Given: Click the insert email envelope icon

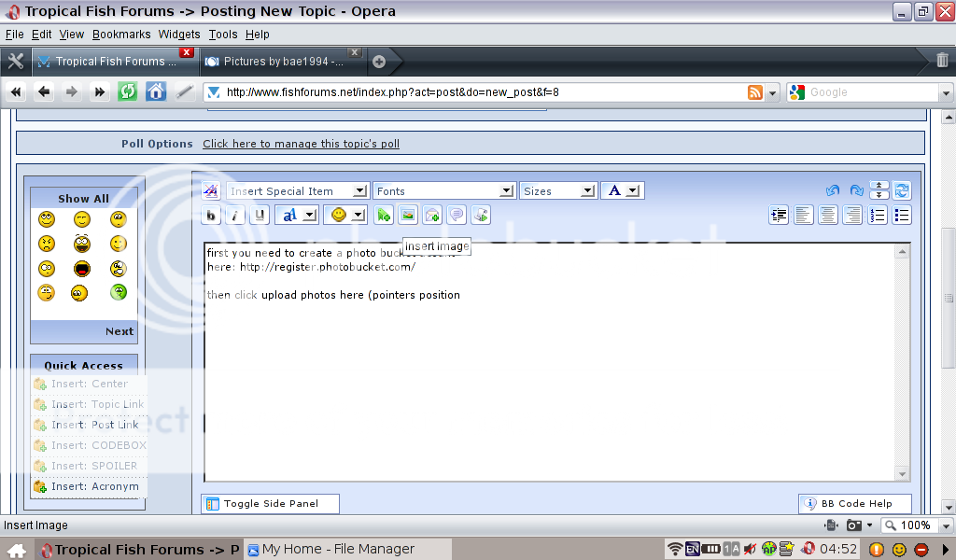Looking at the screenshot, I should click(432, 215).
